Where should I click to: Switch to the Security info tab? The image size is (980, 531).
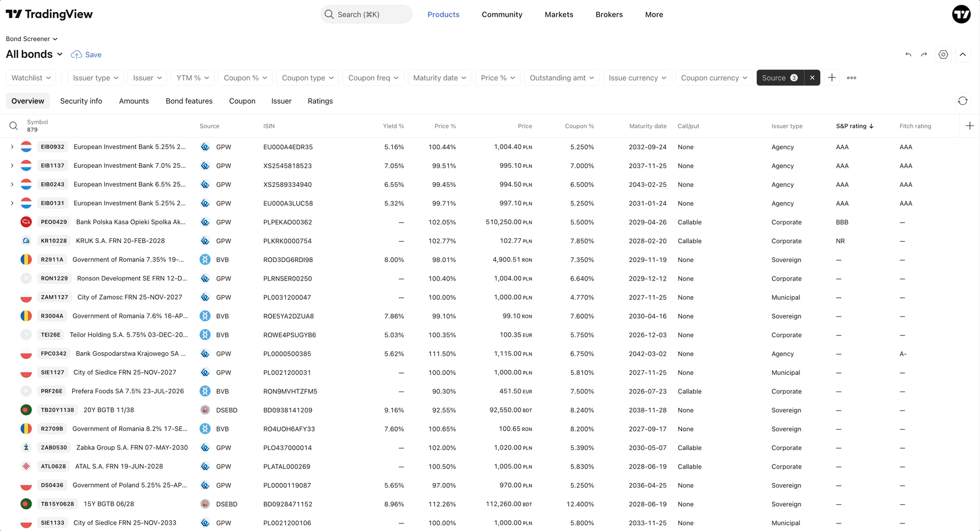(81, 101)
